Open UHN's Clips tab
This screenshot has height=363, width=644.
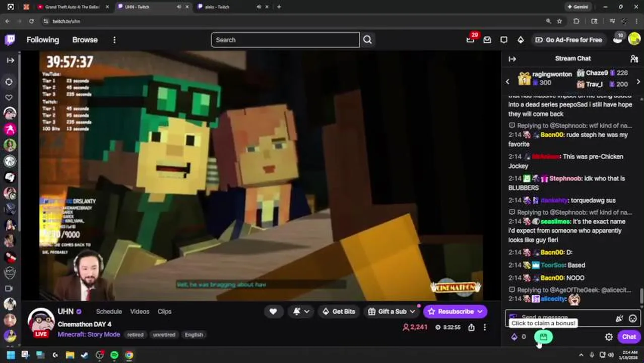[164, 312]
